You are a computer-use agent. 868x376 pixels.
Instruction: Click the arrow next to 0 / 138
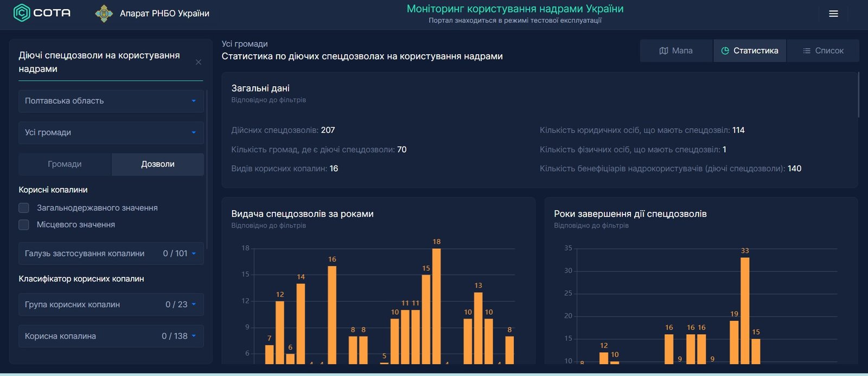pyautogui.click(x=194, y=336)
